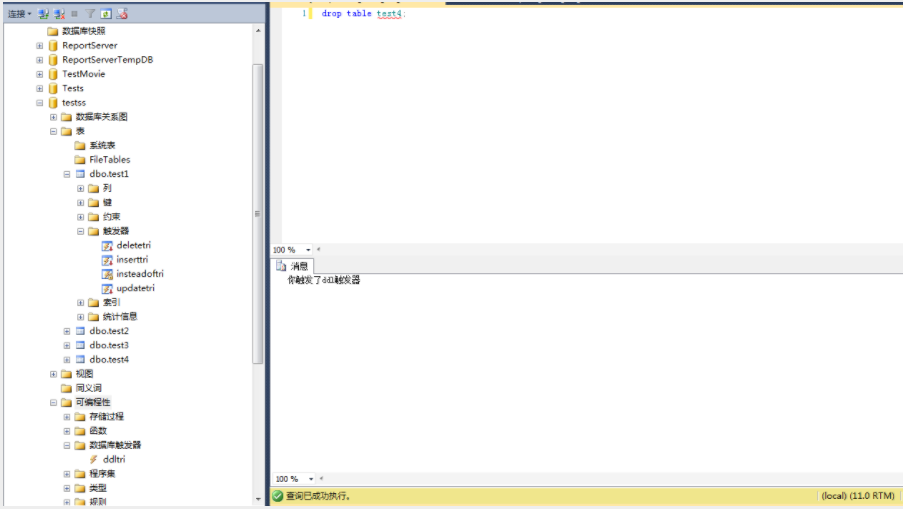Click the 查询已成功执行 status text

click(x=318, y=496)
